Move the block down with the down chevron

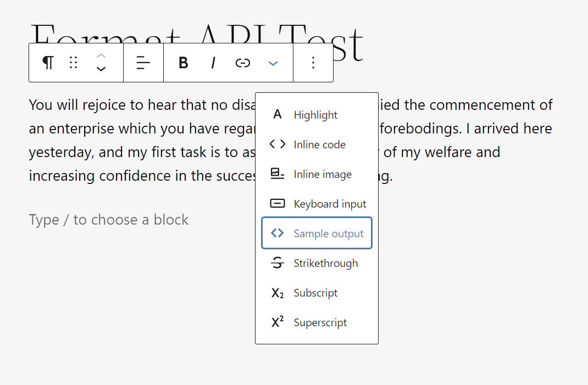[101, 69]
